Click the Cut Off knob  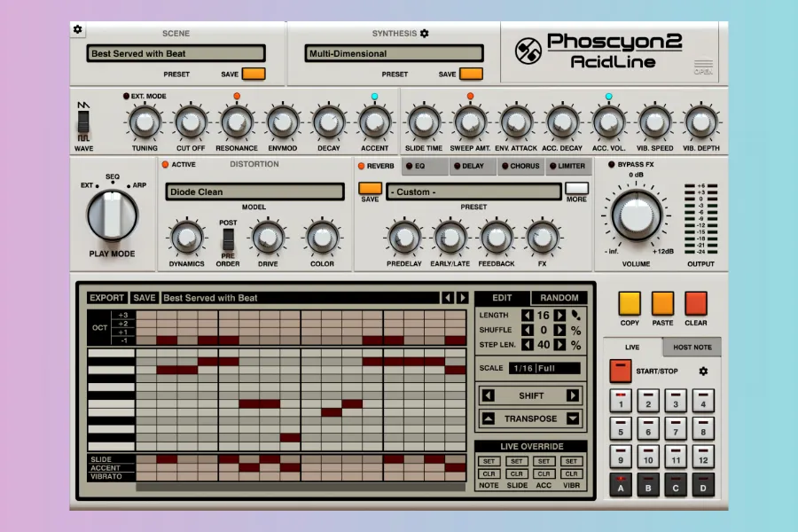tap(191, 121)
